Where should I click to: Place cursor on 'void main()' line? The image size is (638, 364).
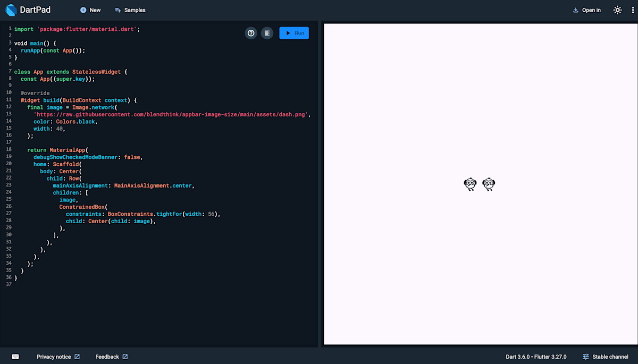point(35,43)
